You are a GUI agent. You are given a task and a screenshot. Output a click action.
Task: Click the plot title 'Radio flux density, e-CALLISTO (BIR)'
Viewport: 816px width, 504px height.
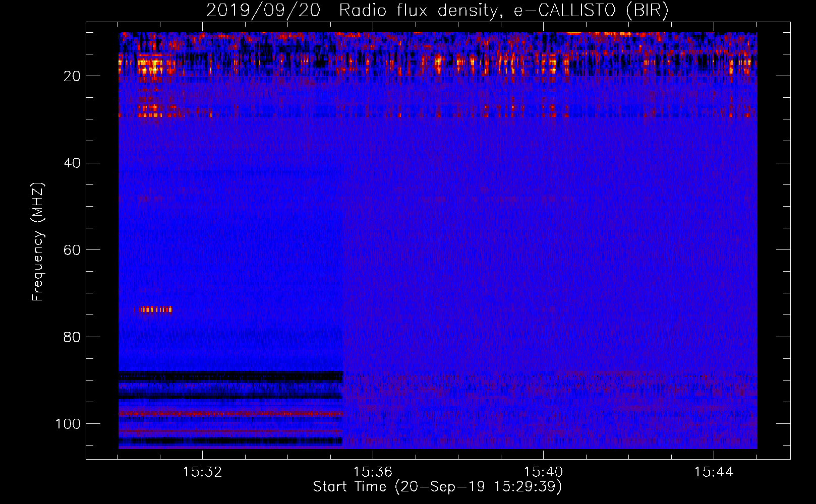point(503,10)
